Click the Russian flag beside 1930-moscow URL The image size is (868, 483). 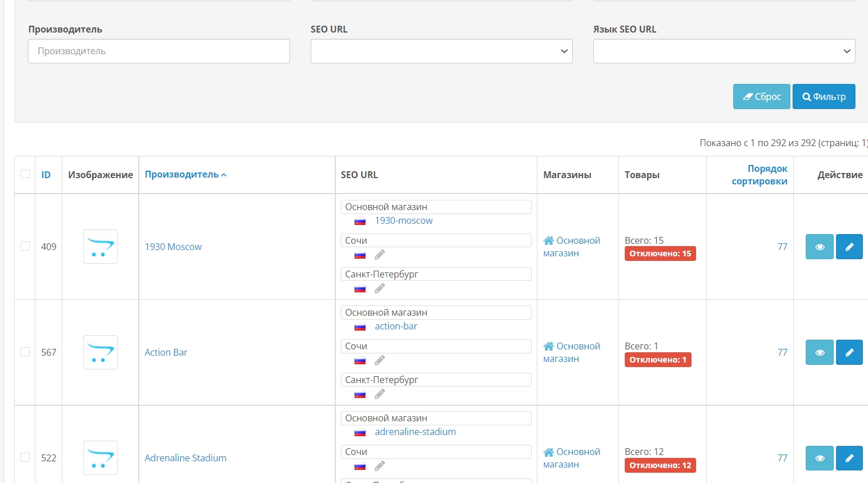(360, 221)
